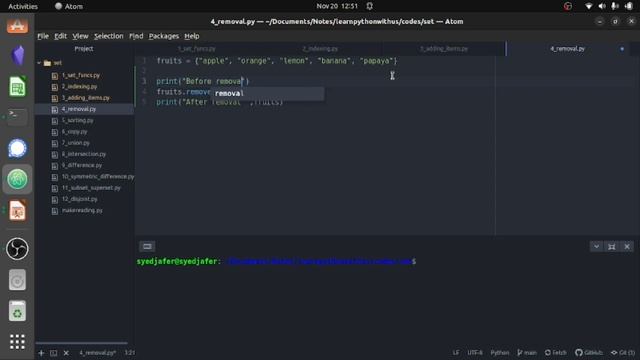Open View menu
Screen dimensions: 640x360
coord(80,36)
